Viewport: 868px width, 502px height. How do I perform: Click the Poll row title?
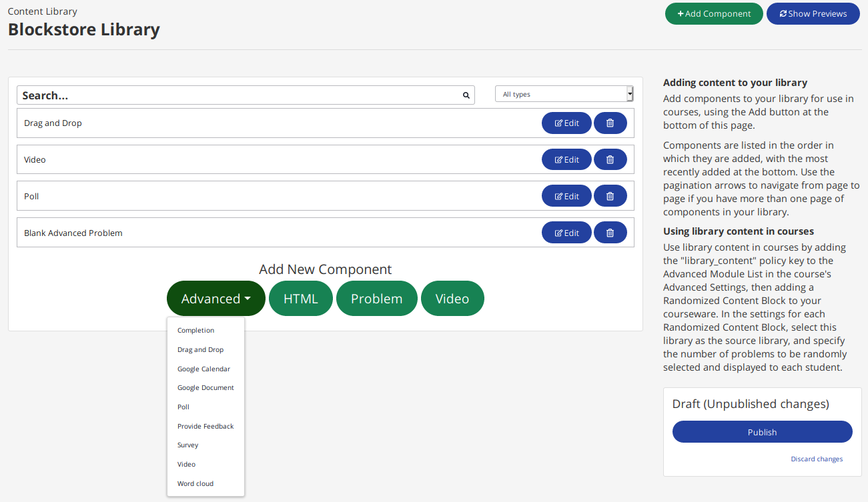pos(31,196)
